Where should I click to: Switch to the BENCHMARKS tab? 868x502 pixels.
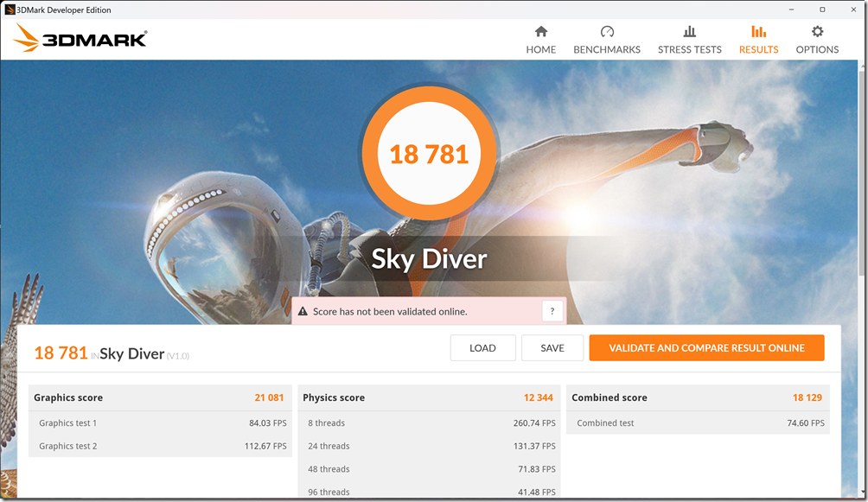point(606,49)
